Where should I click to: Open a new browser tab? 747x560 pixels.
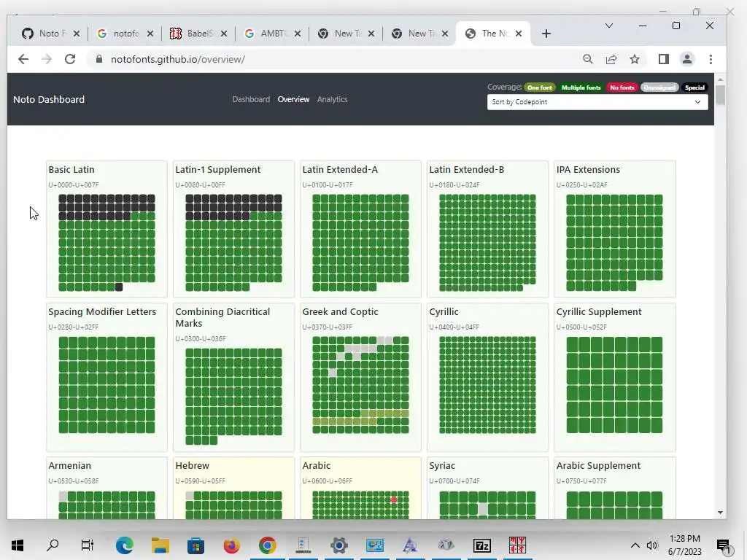pyautogui.click(x=546, y=34)
